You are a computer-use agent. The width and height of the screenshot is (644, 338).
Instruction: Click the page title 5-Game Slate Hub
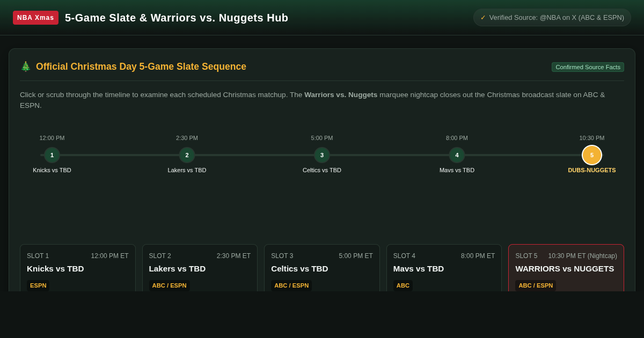(x=177, y=18)
